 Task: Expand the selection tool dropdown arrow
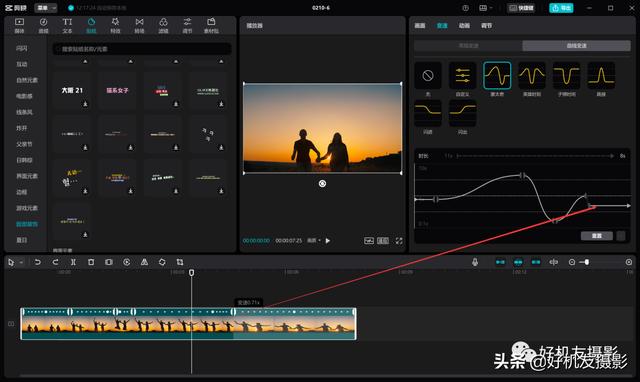(21, 262)
